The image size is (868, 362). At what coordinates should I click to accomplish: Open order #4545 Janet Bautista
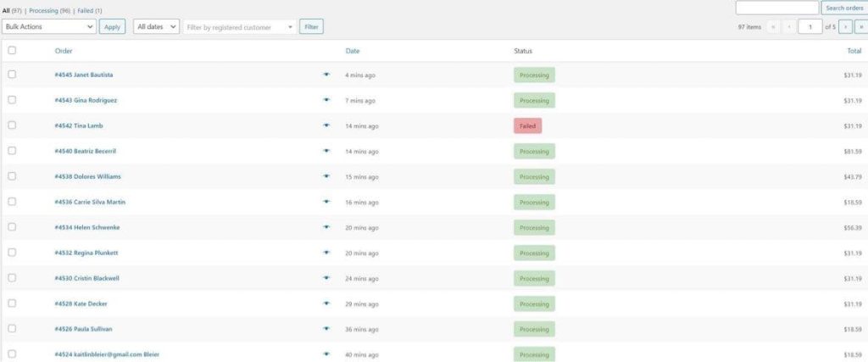coord(84,75)
